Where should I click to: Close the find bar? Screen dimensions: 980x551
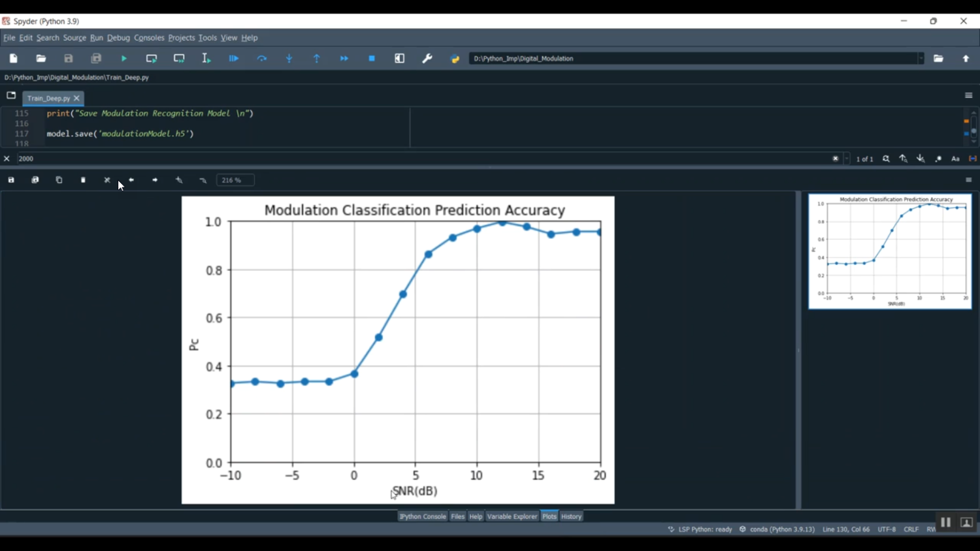(7, 158)
